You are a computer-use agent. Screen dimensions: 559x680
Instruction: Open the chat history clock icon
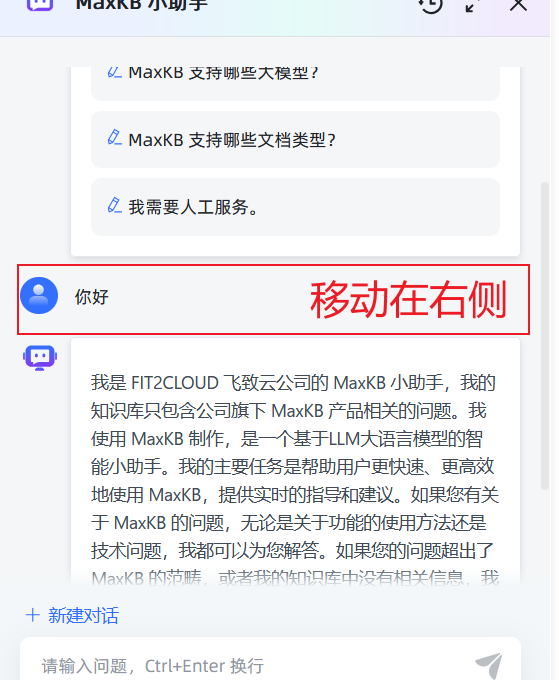tap(430, 5)
